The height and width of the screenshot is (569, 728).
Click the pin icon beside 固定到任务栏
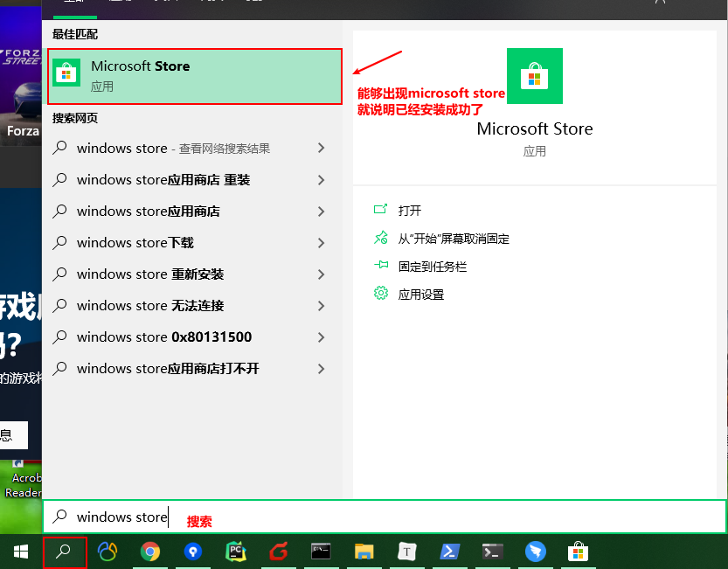point(381,265)
